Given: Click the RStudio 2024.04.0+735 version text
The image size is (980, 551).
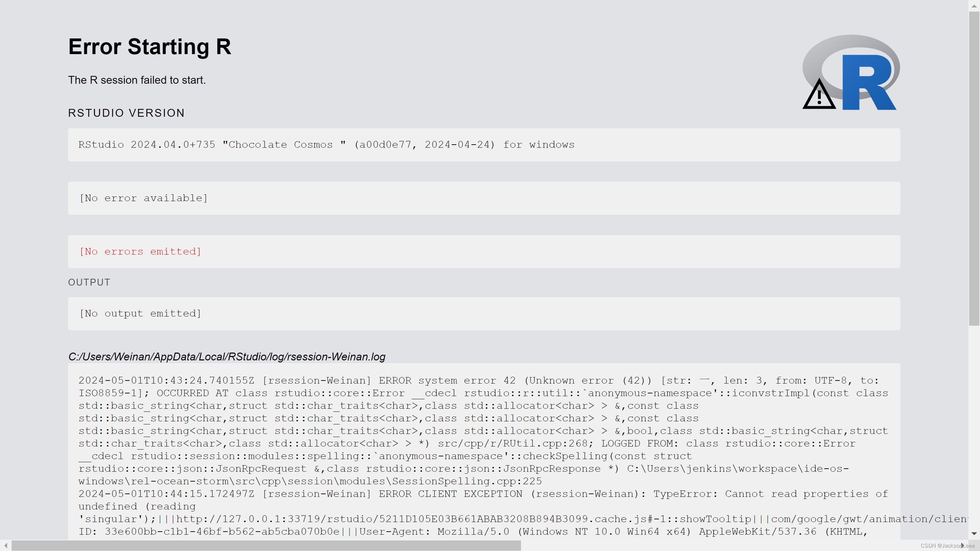Looking at the screenshot, I should 326,145.
